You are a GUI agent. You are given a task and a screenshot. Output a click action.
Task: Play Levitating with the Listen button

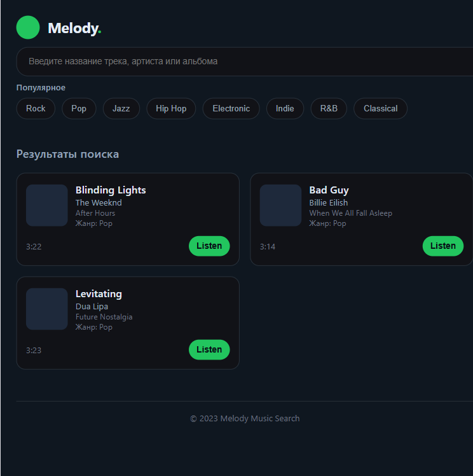209,349
